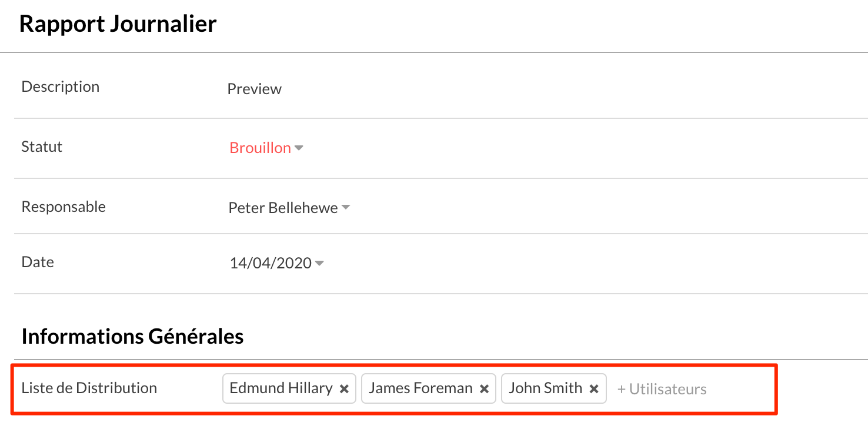Open the date picker for 14/04/2020
The width and height of the screenshot is (868, 432).
click(319, 263)
